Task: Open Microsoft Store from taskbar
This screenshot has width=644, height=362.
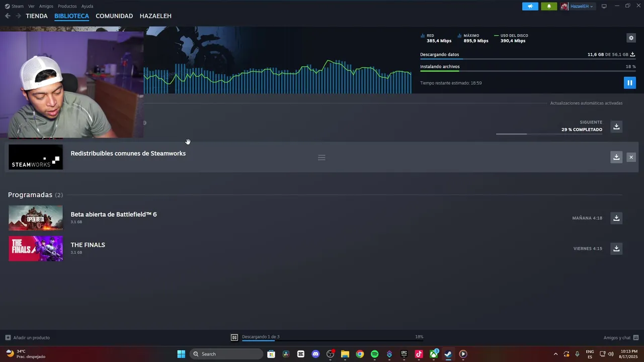Action: pyautogui.click(x=271, y=354)
